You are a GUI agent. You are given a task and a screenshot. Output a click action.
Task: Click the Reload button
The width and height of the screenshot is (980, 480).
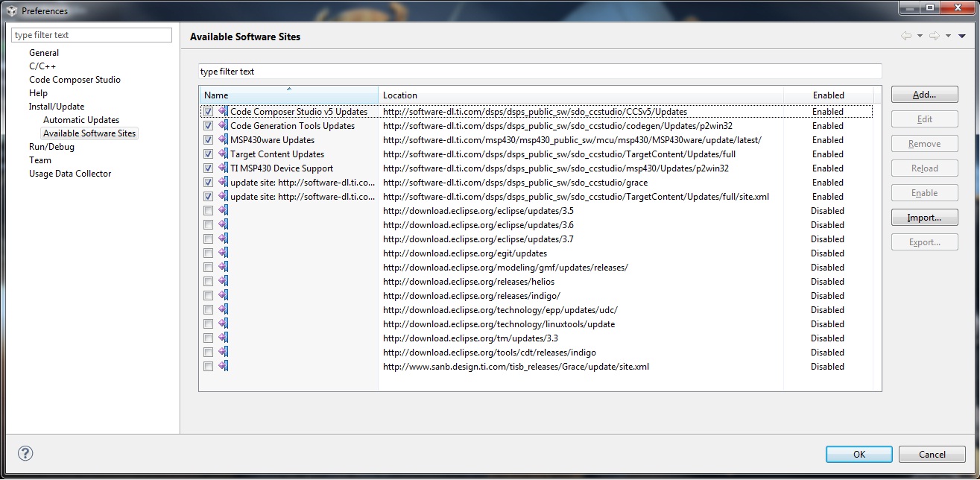pyautogui.click(x=924, y=168)
